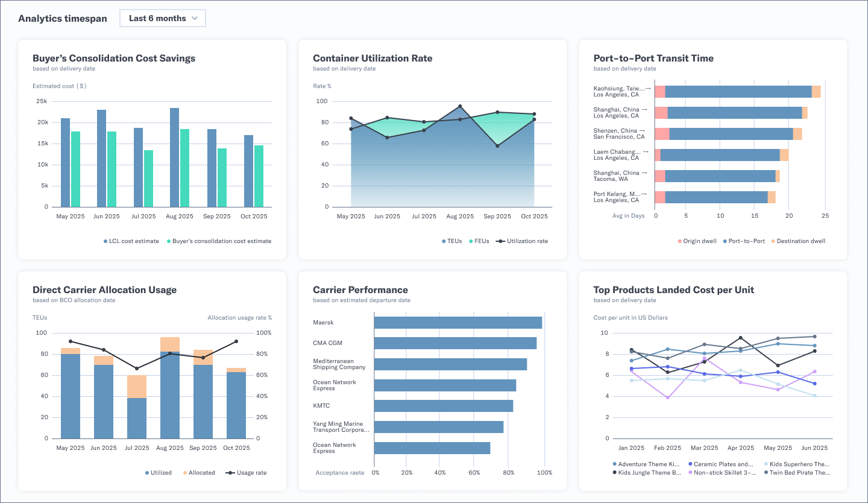Click the Ceramic Plates legend dot
Viewport: 868px width, 503px height.
click(690, 463)
